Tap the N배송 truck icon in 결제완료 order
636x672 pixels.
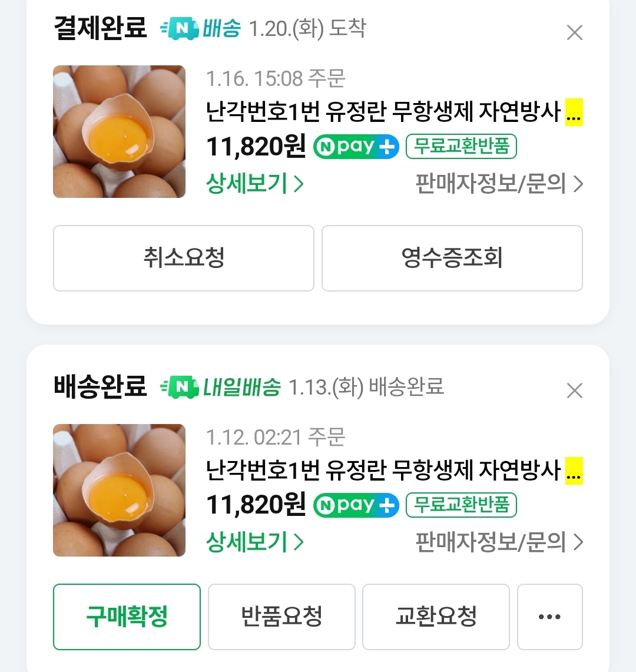[180, 29]
